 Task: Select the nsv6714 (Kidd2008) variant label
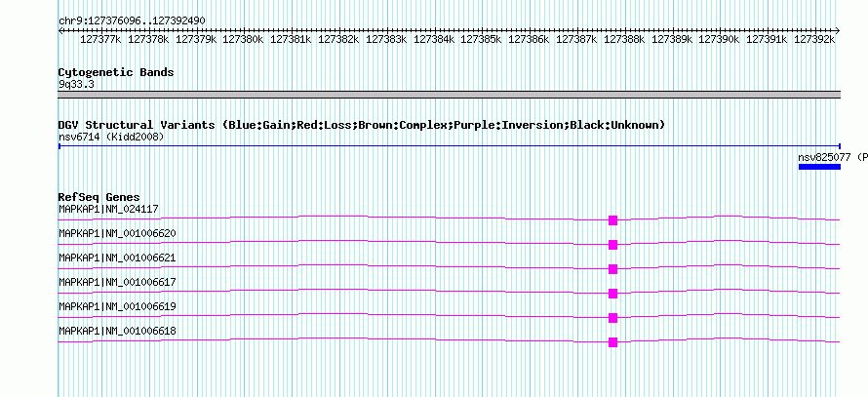(111, 137)
